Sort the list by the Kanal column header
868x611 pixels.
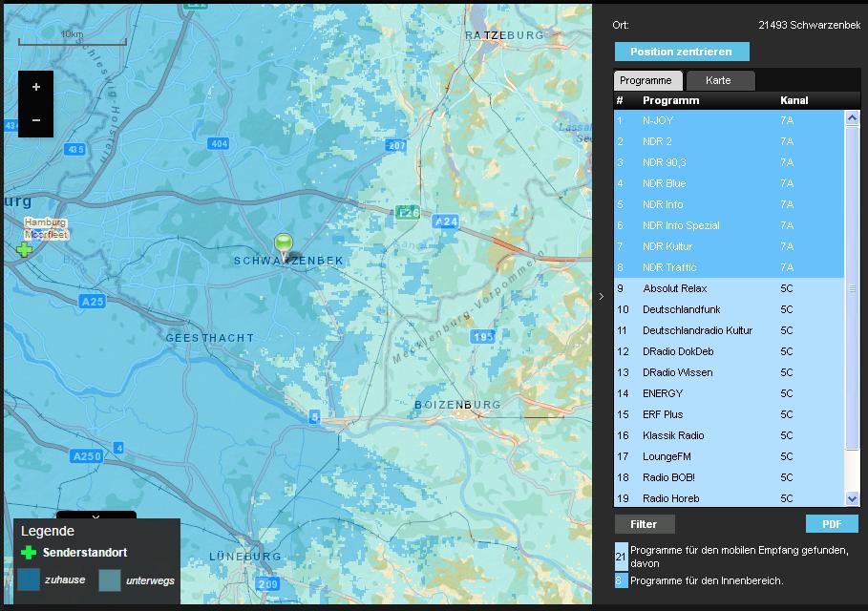pos(794,100)
